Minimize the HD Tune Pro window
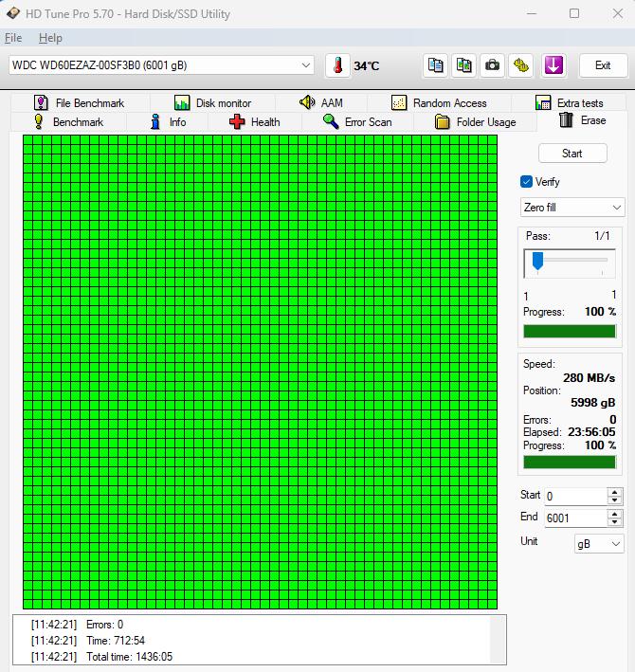This screenshot has width=635, height=672. (532, 13)
